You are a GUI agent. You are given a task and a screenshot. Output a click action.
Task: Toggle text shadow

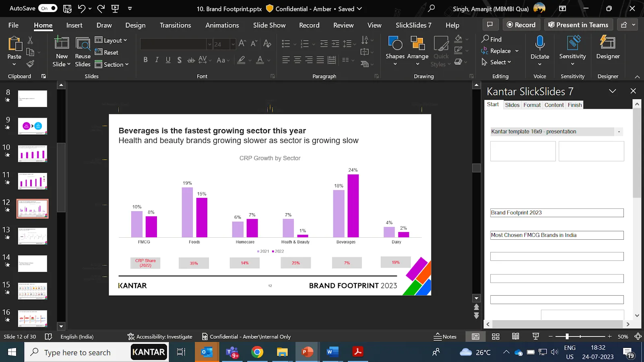click(x=179, y=60)
